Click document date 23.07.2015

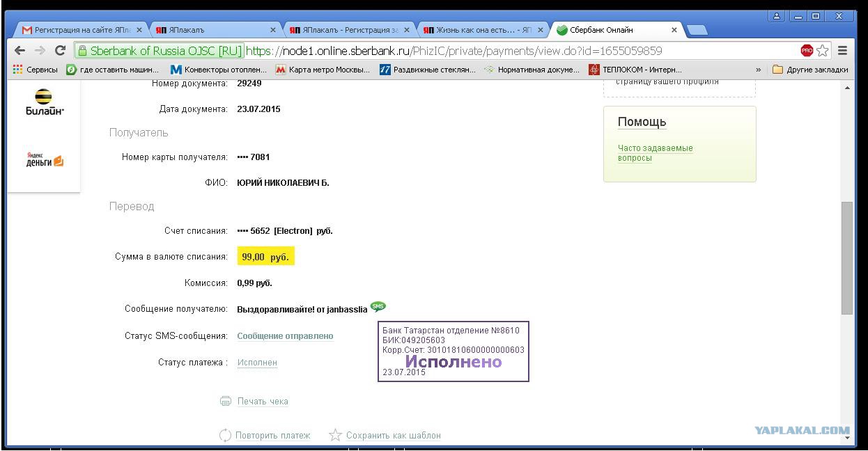coord(258,109)
